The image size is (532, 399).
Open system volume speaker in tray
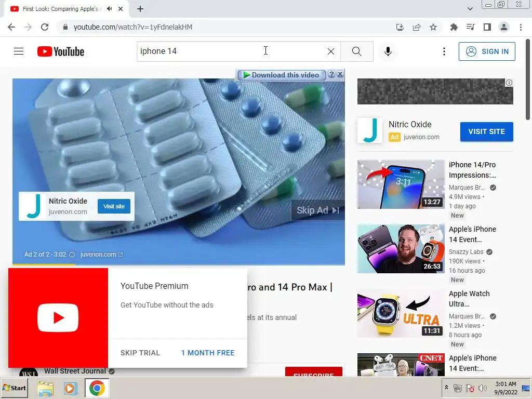483,388
